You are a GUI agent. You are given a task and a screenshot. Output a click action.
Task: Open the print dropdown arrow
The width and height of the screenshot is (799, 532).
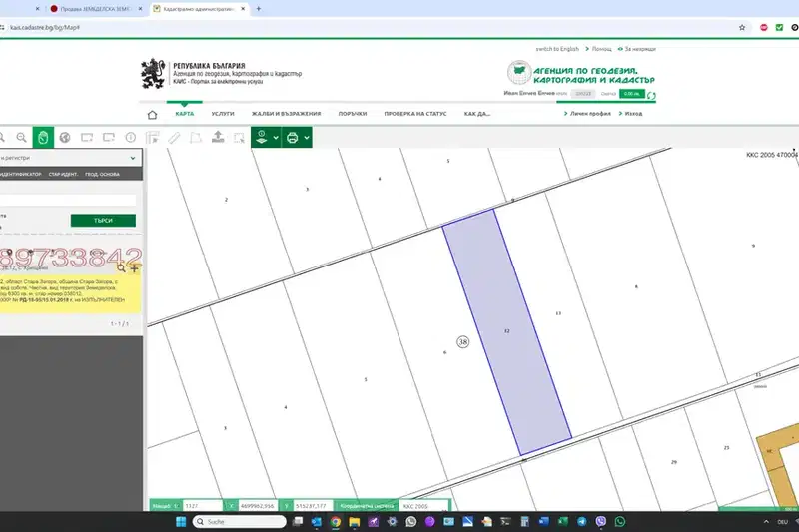pos(307,138)
